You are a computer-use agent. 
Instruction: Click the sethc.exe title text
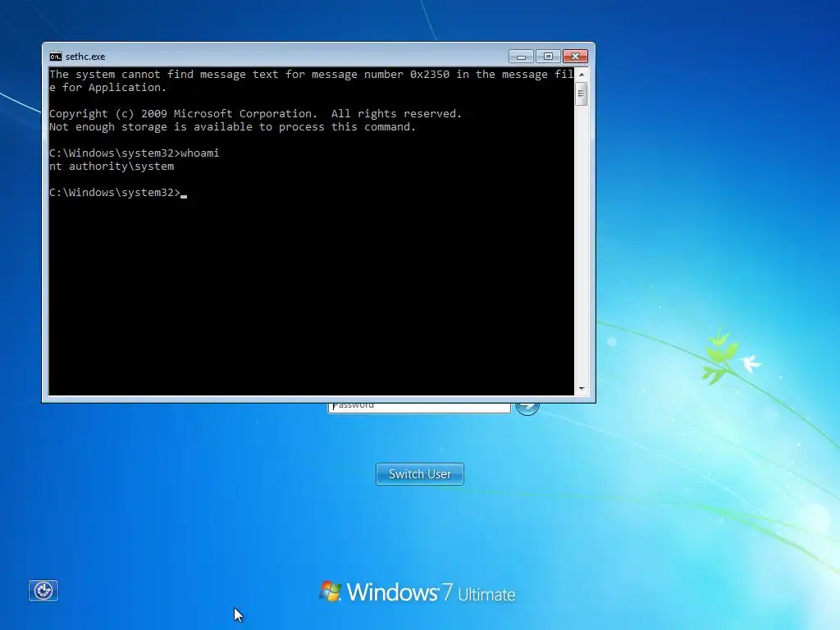(x=85, y=57)
